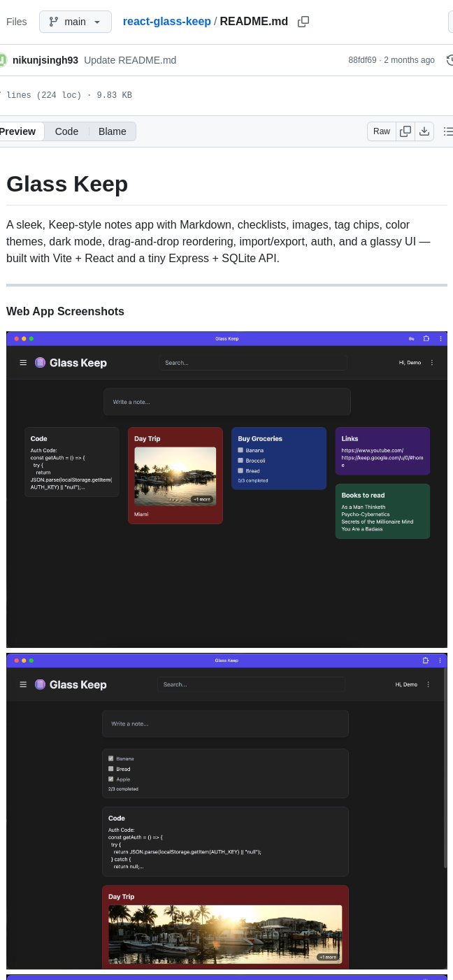This screenshot has height=980, width=453.
Task: Copy the README.md file path
Action: [x=303, y=22]
